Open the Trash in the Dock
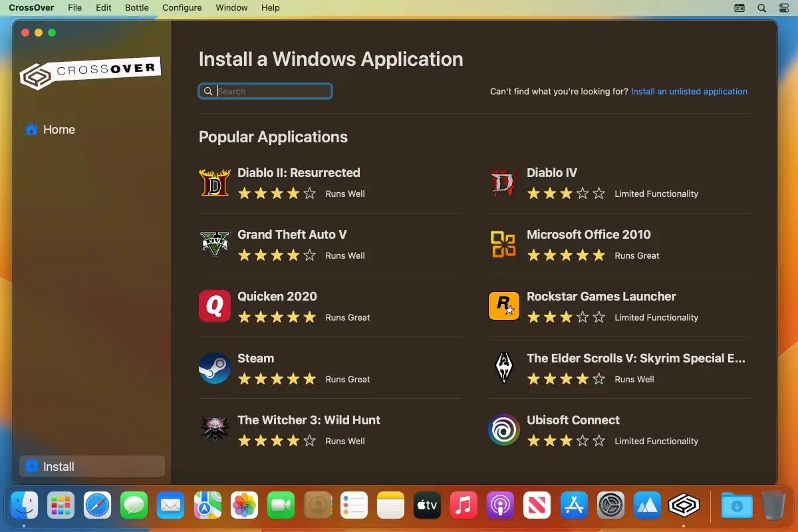Screen dimensions: 798x532 coord(773,506)
